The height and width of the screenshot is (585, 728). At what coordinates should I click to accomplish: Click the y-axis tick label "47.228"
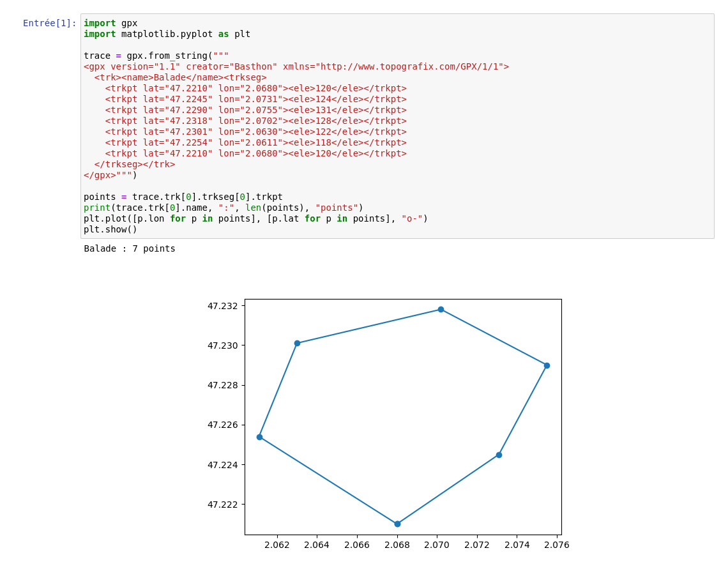coord(222,385)
